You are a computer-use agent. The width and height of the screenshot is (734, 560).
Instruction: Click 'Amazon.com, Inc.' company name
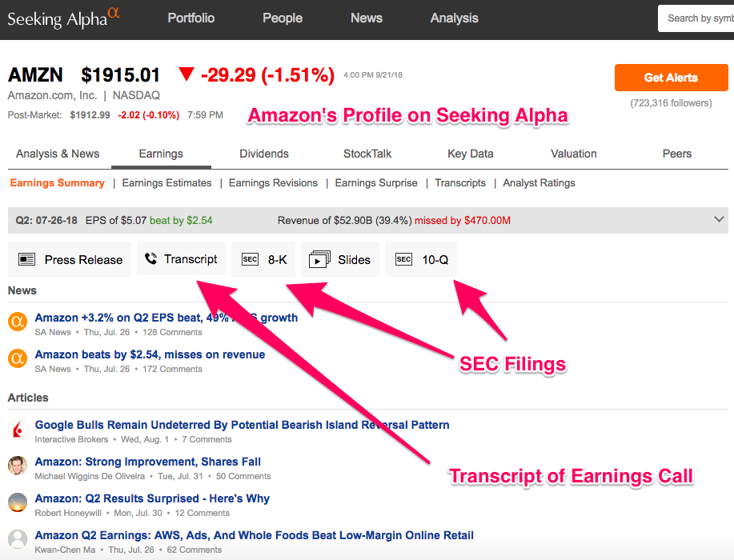(53, 95)
